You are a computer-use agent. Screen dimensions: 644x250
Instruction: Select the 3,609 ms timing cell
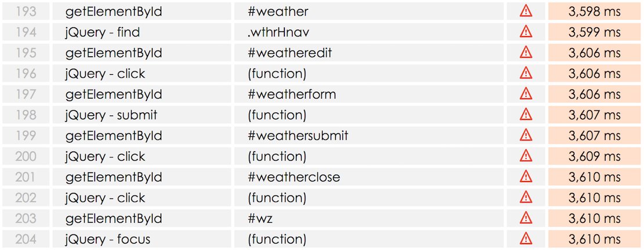click(594, 157)
